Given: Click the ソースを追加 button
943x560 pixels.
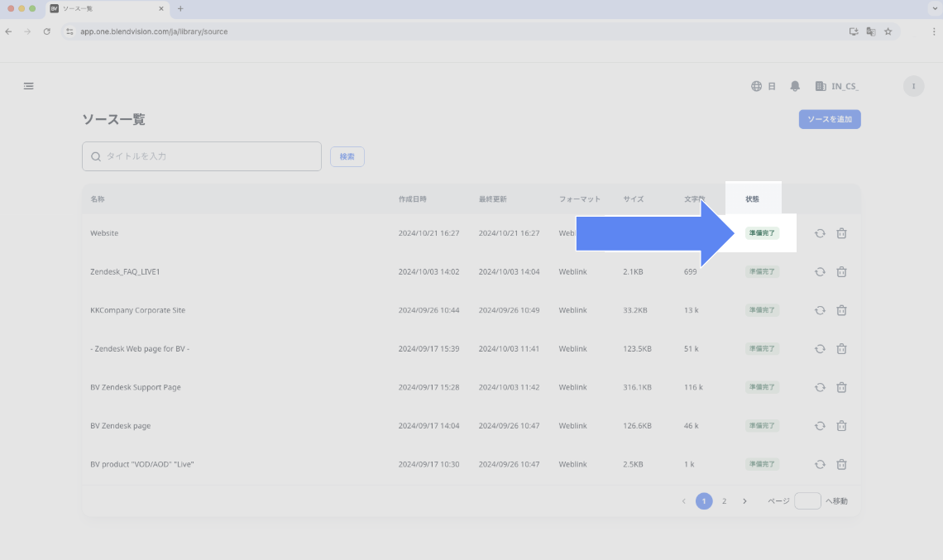Looking at the screenshot, I should coord(830,119).
